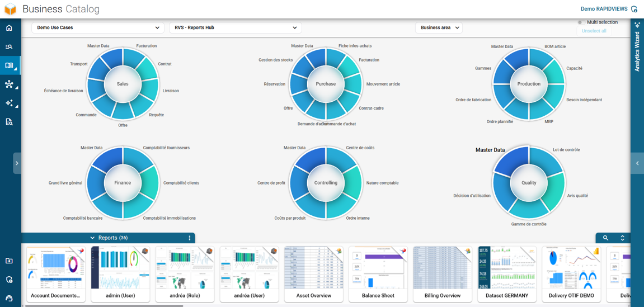Viewport: 644px width, 307px height.
Task: Open the Demo Use Cases dropdown
Action: click(x=98, y=27)
